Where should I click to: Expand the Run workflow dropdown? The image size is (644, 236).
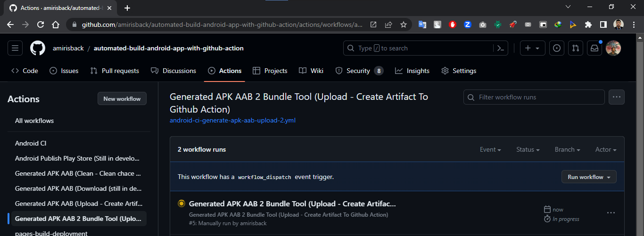click(589, 177)
